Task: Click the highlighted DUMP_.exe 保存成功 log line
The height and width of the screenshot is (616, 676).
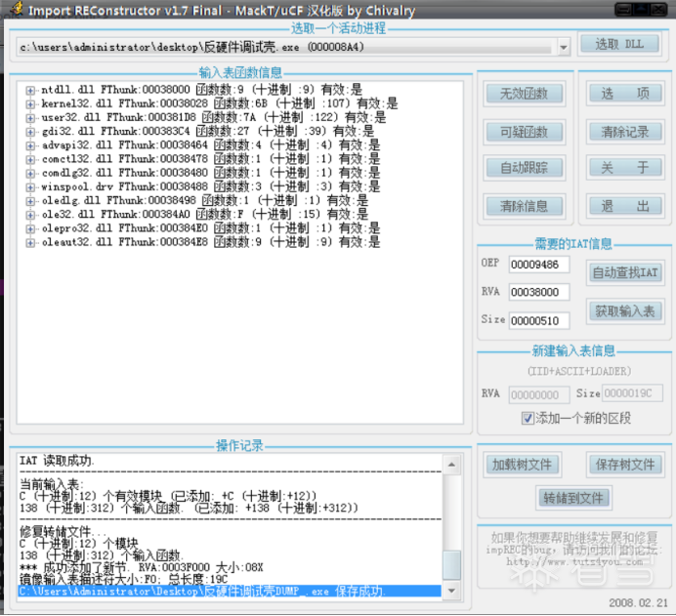Action: (230, 591)
